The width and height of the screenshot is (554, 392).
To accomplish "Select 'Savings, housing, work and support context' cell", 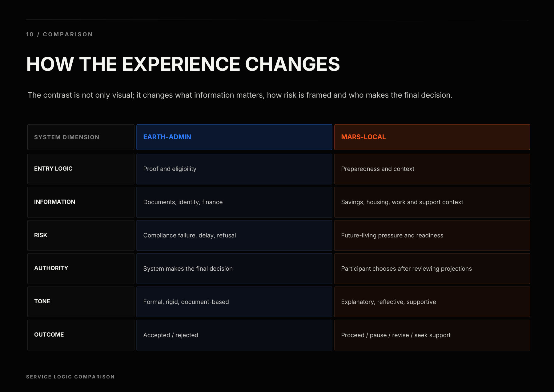I will pos(432,202).
